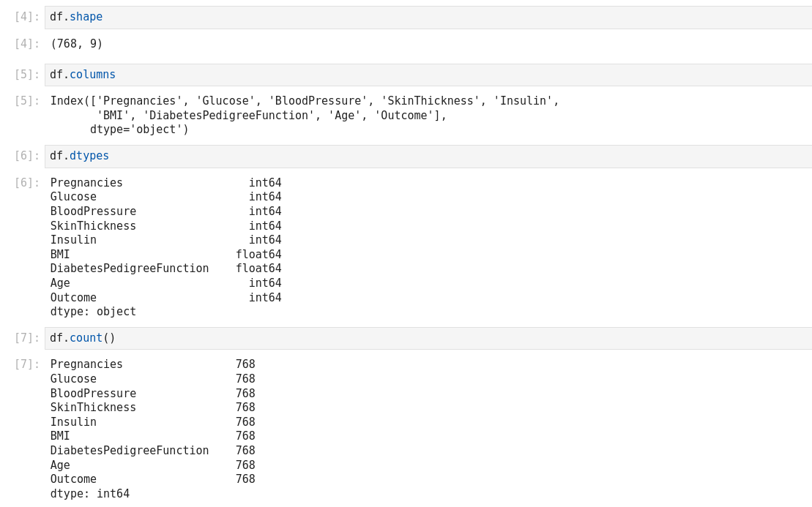Click the 'dtype: int64' line at the bottom
The image size is (812, 507).
89,494
